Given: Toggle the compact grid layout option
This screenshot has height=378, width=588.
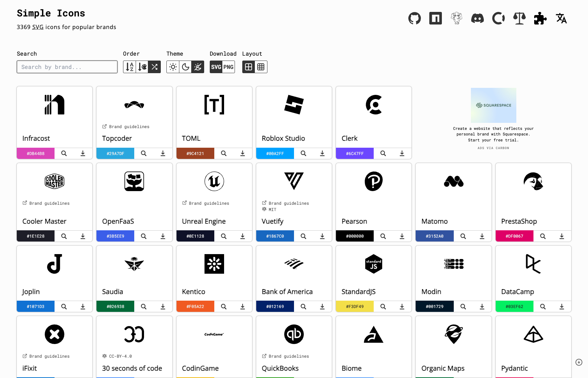Looking at the screenshot, I should pos(261,67).
